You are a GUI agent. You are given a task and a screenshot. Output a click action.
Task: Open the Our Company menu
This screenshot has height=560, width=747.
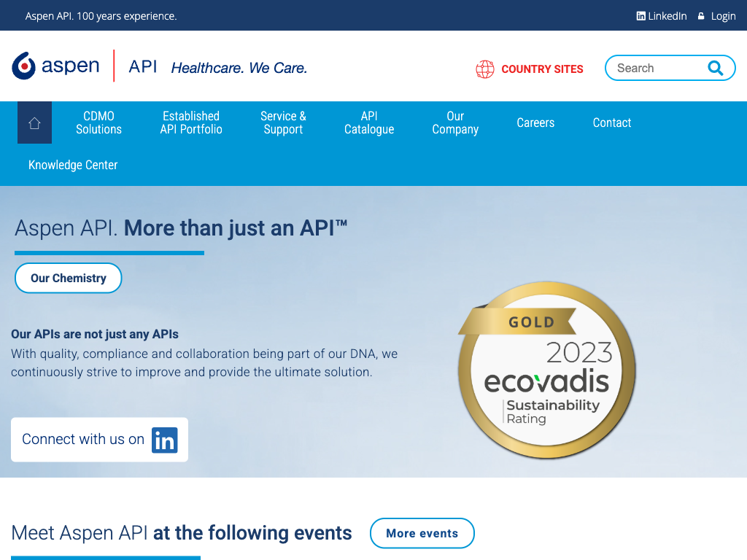coord(455,122)
